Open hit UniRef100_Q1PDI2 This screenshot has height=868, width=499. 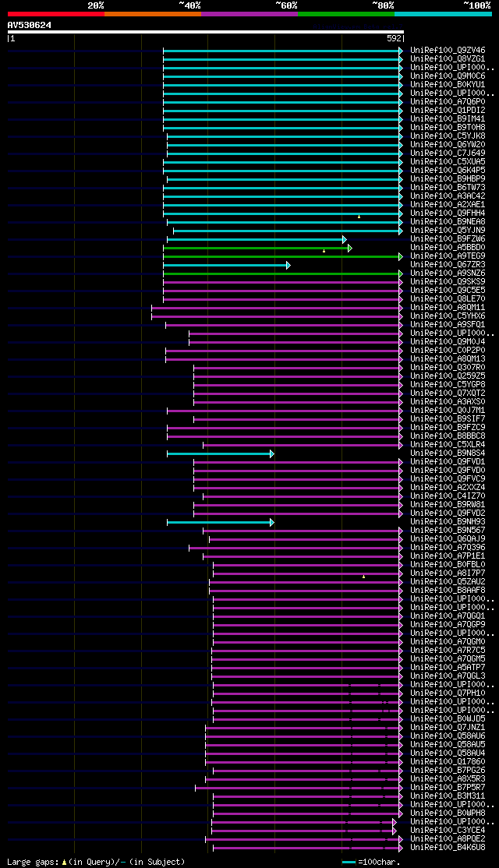(448, 110)
